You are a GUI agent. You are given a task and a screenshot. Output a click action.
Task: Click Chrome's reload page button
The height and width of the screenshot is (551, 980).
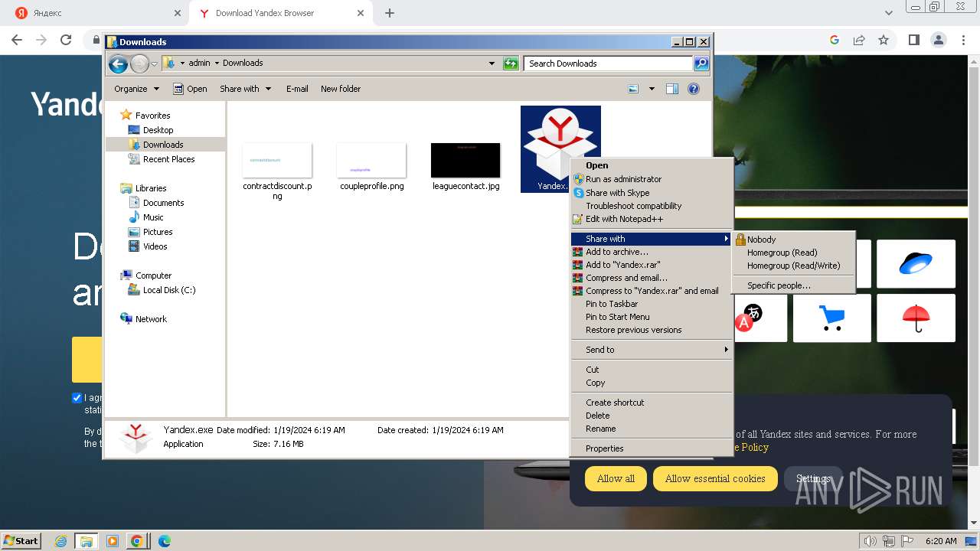(x=66, y=40)
